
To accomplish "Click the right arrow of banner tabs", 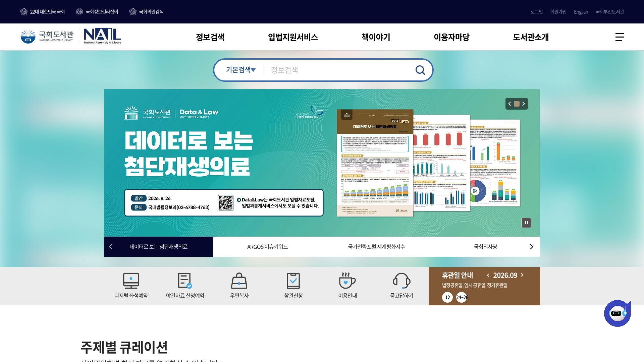I will pos(531,247).
